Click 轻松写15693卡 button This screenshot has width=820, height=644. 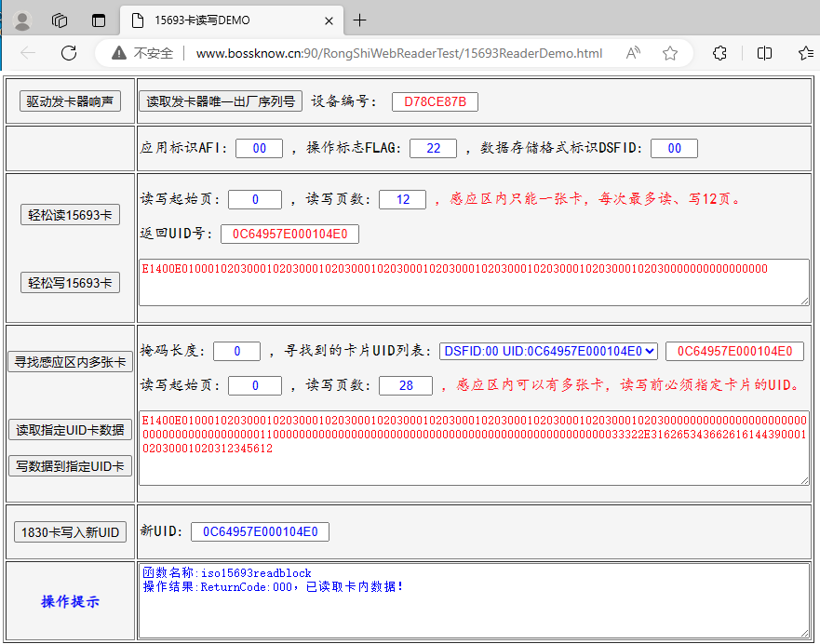pyautogui.click(x=70, y=283)
